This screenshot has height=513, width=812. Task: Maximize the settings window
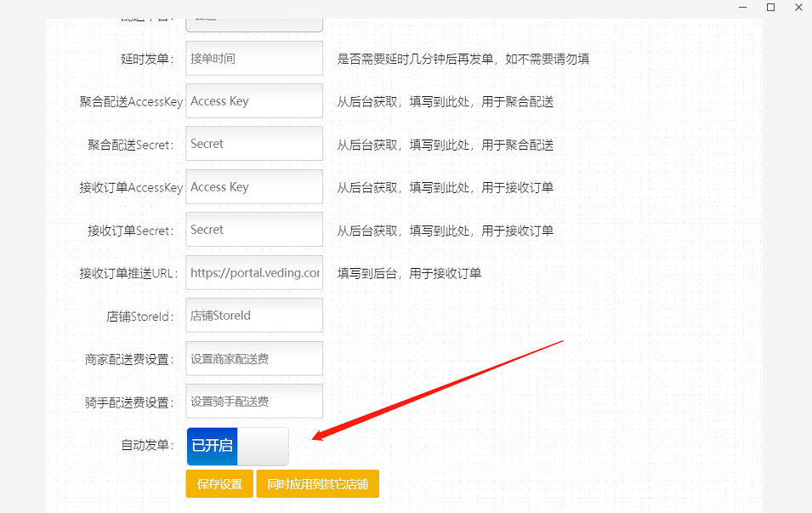tap(770, 7)
